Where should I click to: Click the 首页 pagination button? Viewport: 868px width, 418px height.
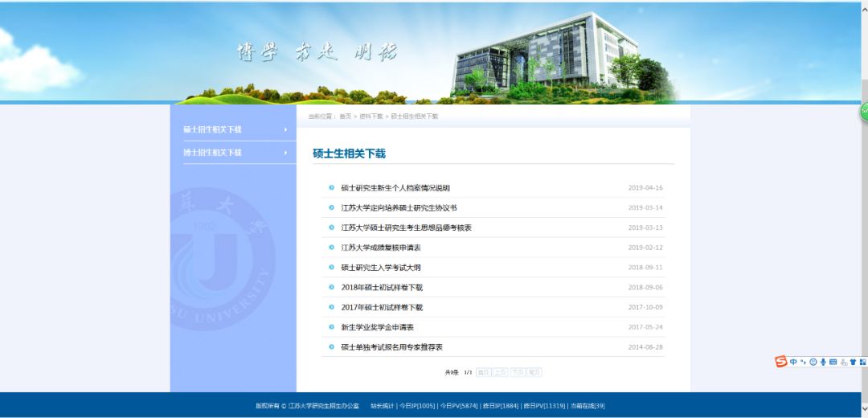(x=483, y=373)
